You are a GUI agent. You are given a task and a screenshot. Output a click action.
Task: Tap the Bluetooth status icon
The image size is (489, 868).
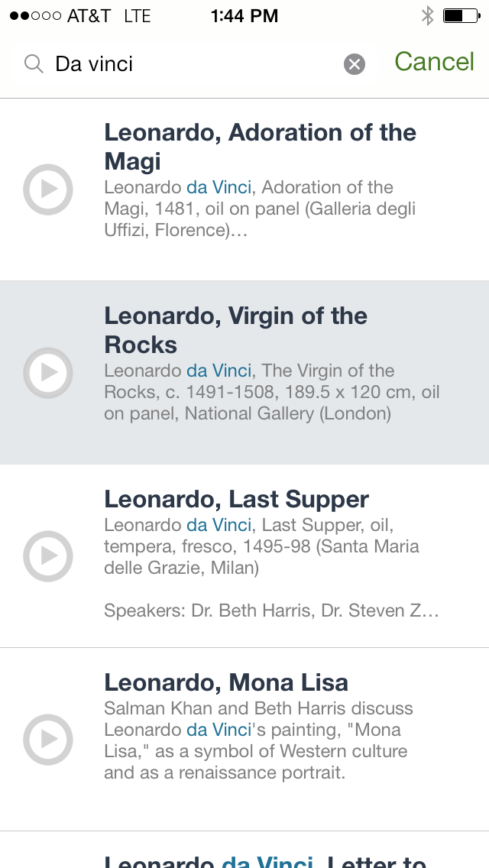pos(428,16)
